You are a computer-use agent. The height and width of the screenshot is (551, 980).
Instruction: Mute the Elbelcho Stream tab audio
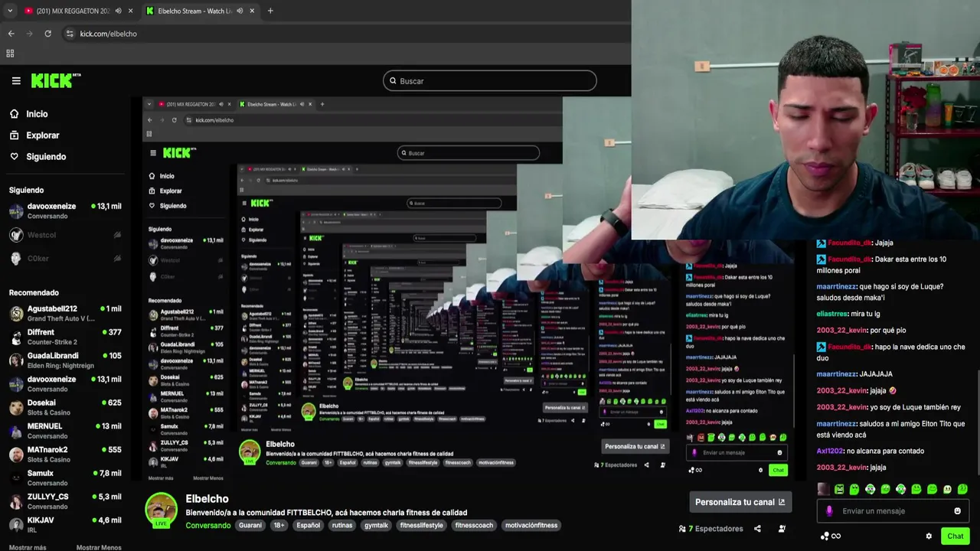(240, 11)
